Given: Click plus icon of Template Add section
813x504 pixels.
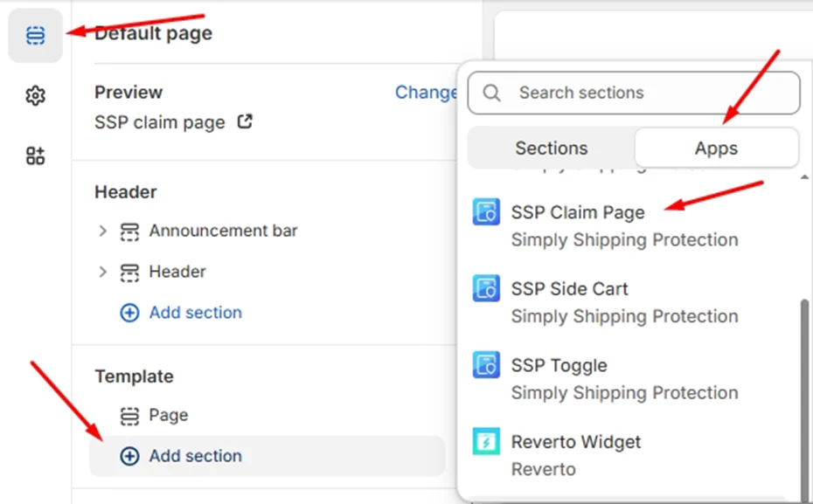Looking at the screenshot, I should coord(129,456).
